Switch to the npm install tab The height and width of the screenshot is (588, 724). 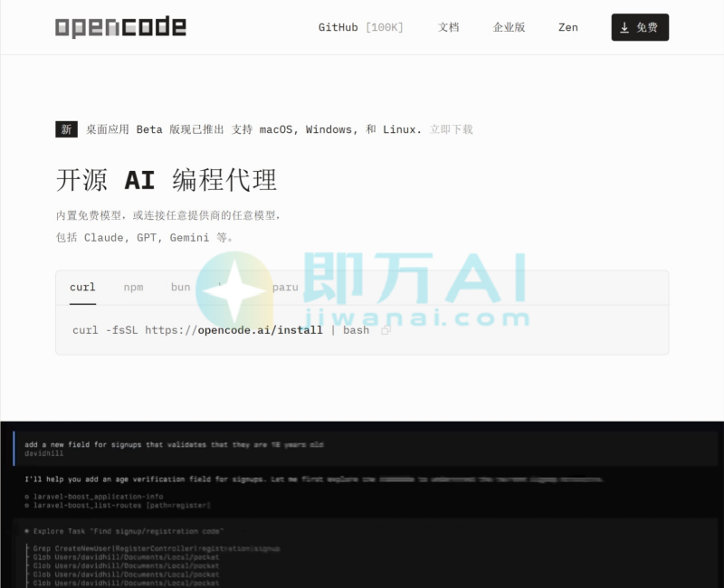(x=133, y=287)
